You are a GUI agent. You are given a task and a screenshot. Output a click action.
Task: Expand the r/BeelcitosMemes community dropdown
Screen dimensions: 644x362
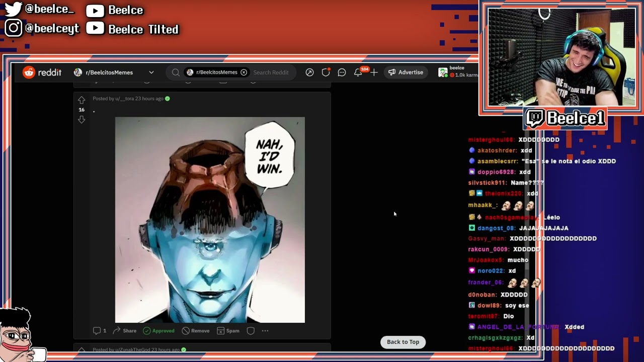(x=151, y=72)
